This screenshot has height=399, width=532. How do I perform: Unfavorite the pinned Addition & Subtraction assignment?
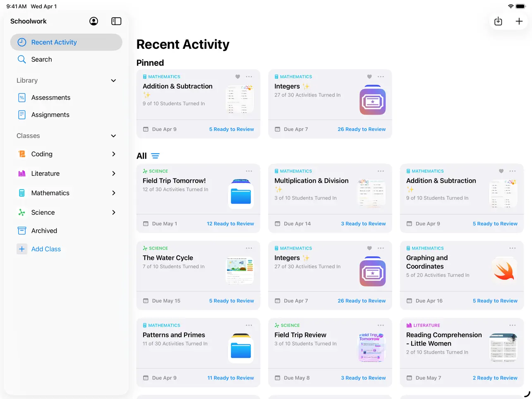coord(237,77)
